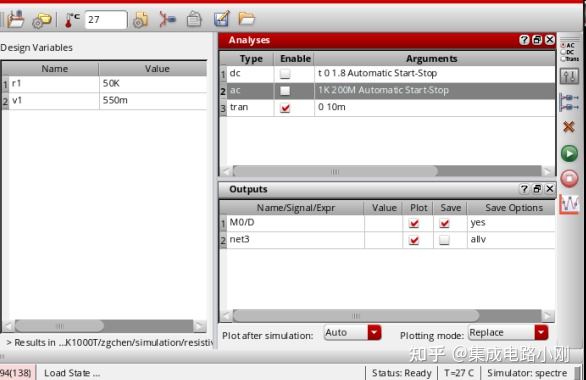Enable the dc analysis checkbox

pos(285,74)
